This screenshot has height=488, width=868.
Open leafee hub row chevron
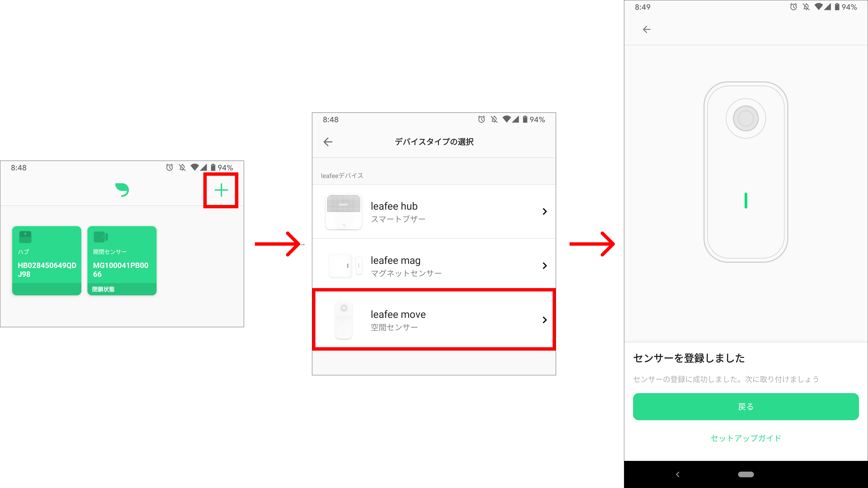[x=544, y=211]
